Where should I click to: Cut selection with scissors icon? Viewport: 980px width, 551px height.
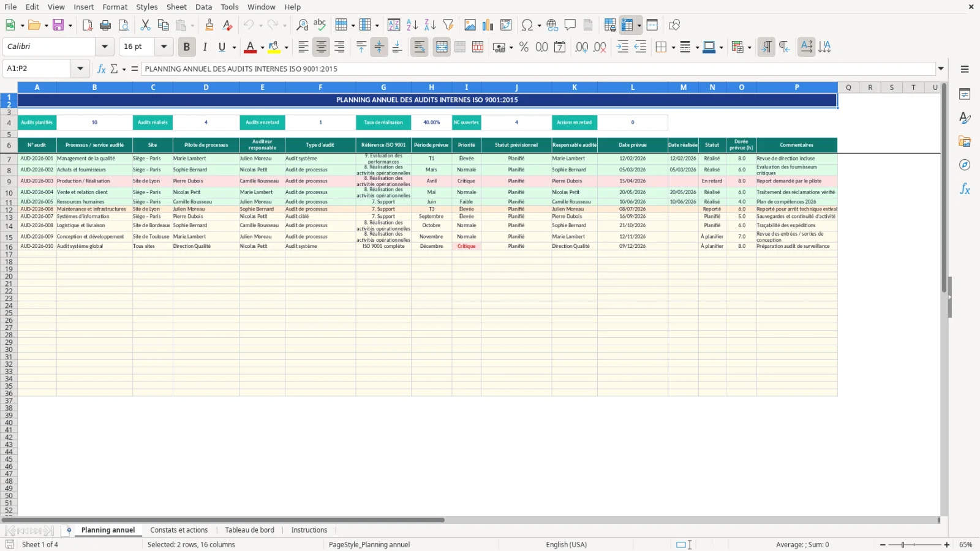pos(145,25)
